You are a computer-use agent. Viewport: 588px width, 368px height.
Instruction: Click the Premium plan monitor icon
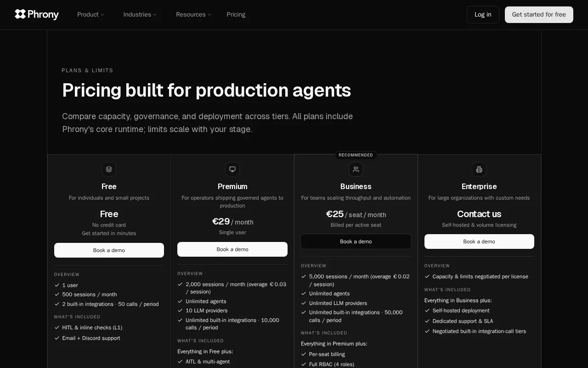pos(232,169)
